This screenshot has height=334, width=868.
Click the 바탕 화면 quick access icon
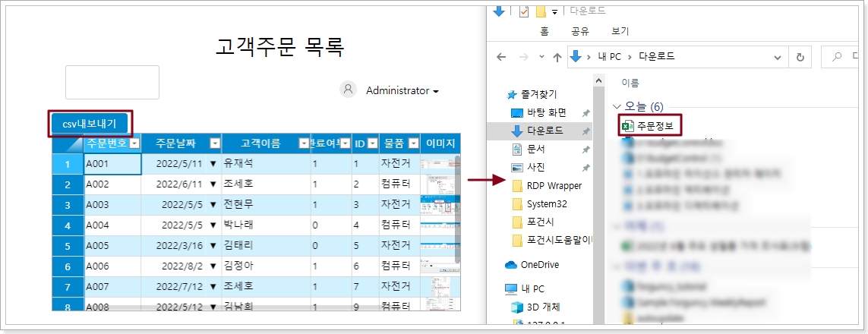point(517,113)
